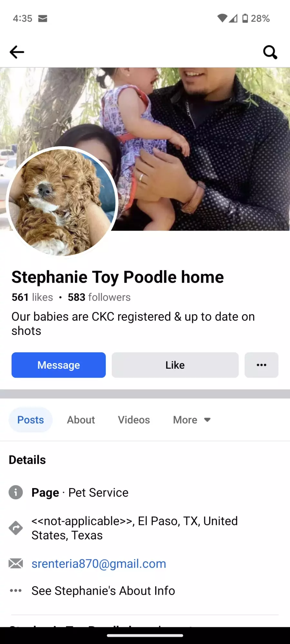Select the Posts tab
290x644 pixels.
pyautogui.click(x=31, y=420)
